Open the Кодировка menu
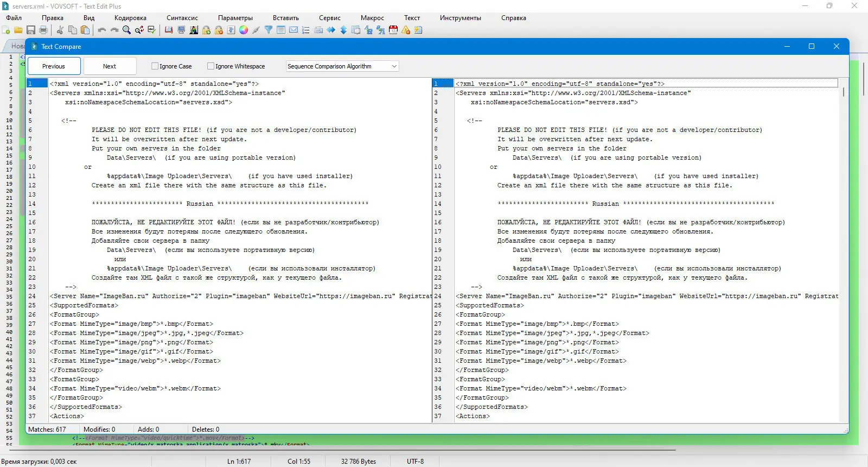 [x=130, y=18]
